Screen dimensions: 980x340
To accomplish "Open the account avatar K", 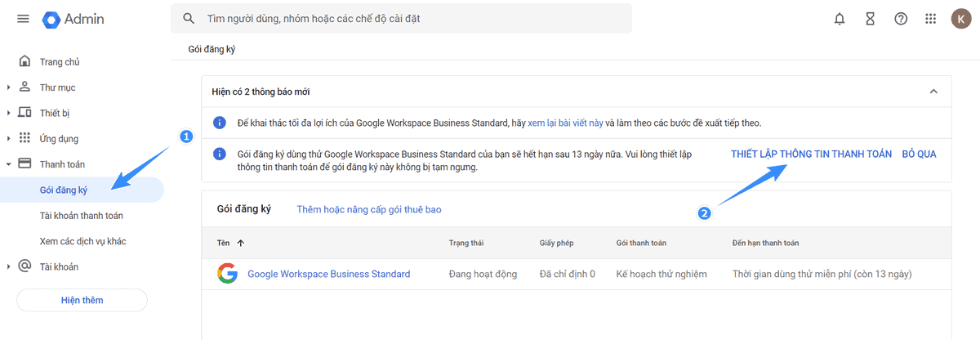I will [960, 19].
